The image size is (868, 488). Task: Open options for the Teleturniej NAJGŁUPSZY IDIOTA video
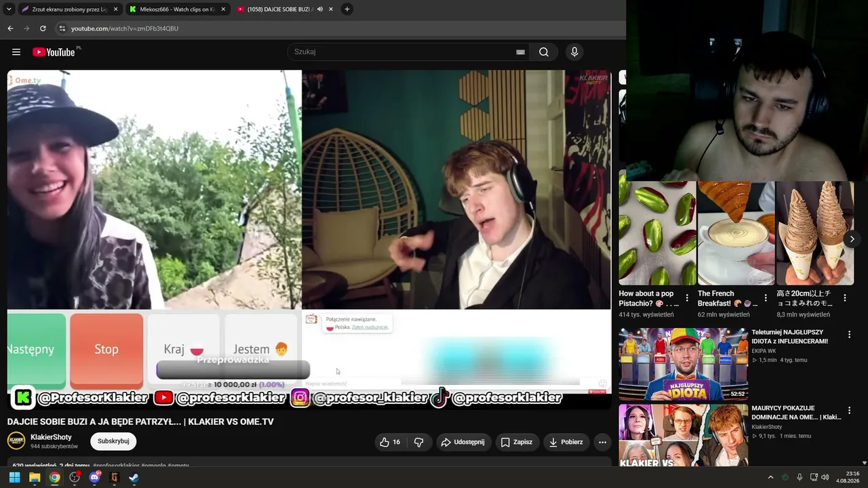[x=849, y=334]
